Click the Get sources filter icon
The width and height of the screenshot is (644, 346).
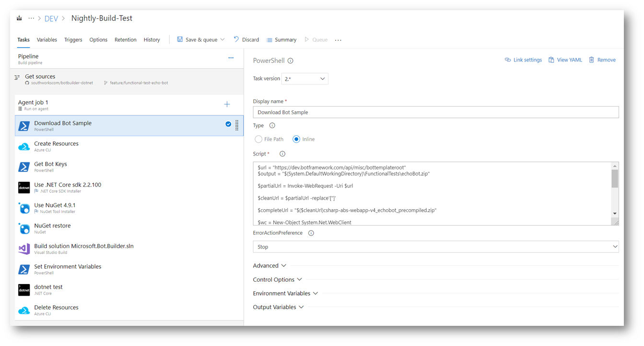click(x=17, y=77)
